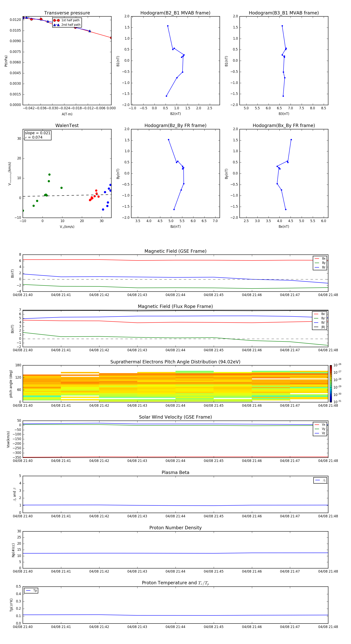Click the pitch angle colorbar
351x644 pixels.
[331, 384]
